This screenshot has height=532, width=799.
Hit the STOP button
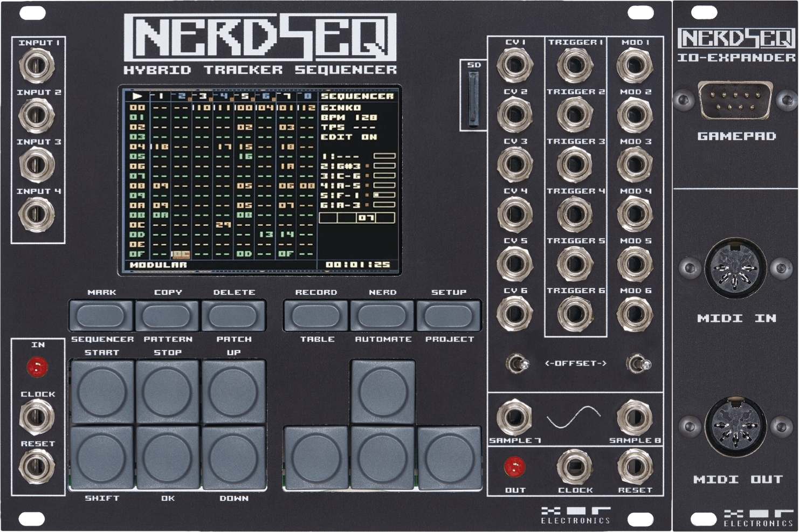168,392
